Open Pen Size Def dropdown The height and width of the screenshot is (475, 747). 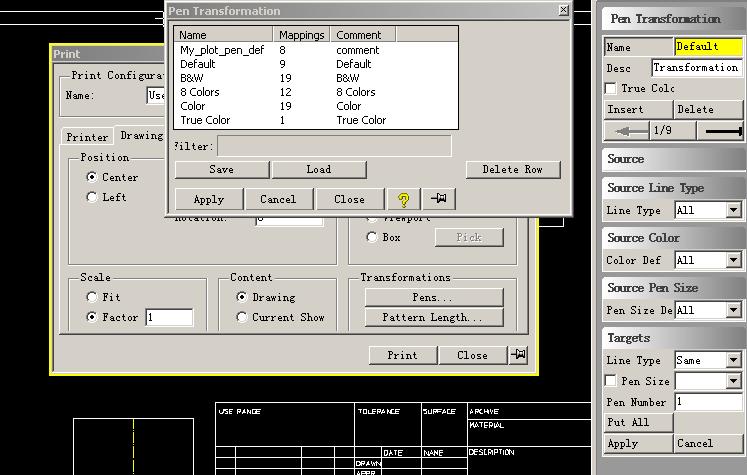click(x=734, y=310)
